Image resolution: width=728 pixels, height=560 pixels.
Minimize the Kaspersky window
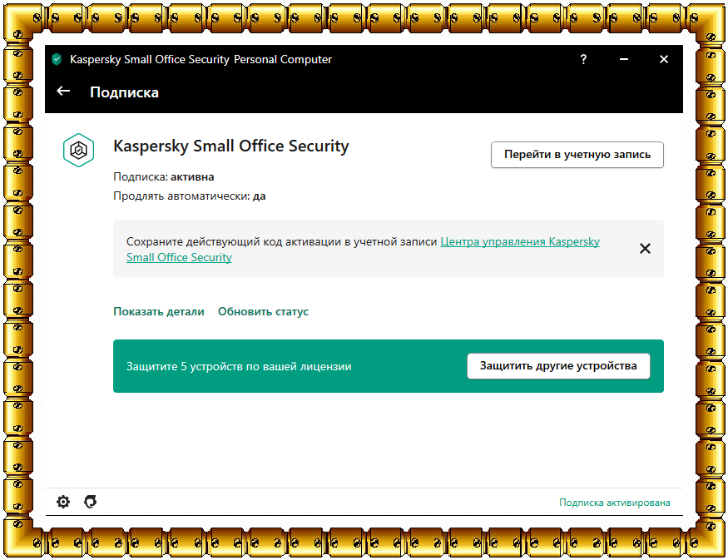click(x=624, y=59)
